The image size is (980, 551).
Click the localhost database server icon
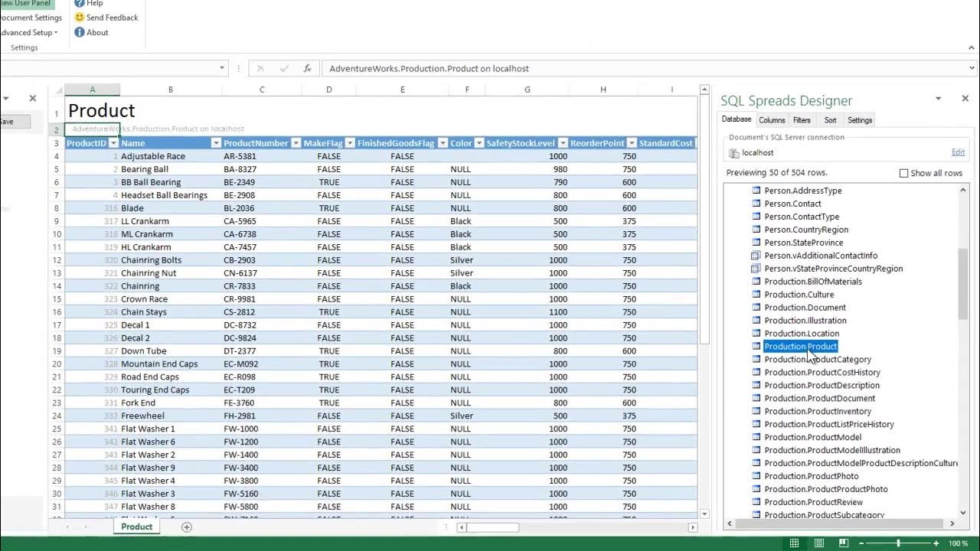point(734,152)
